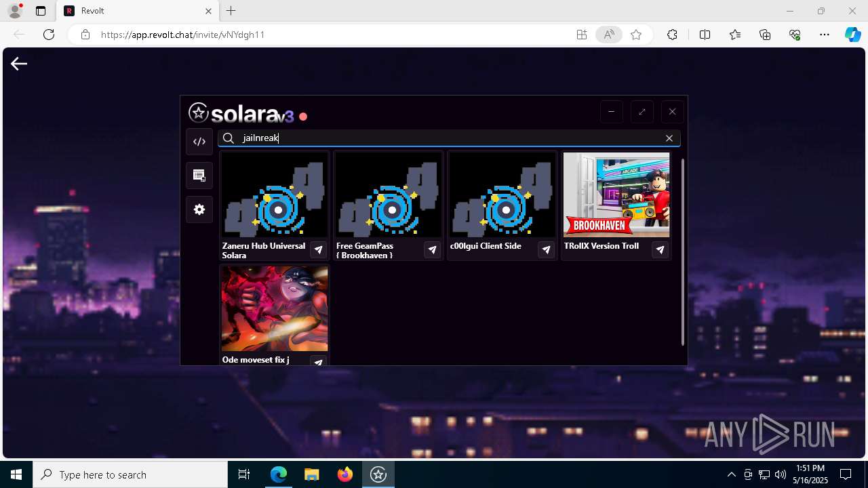Open Browser essentials heart icon
The width and height of the screenshot is (868, 488).
click(795, 35)
